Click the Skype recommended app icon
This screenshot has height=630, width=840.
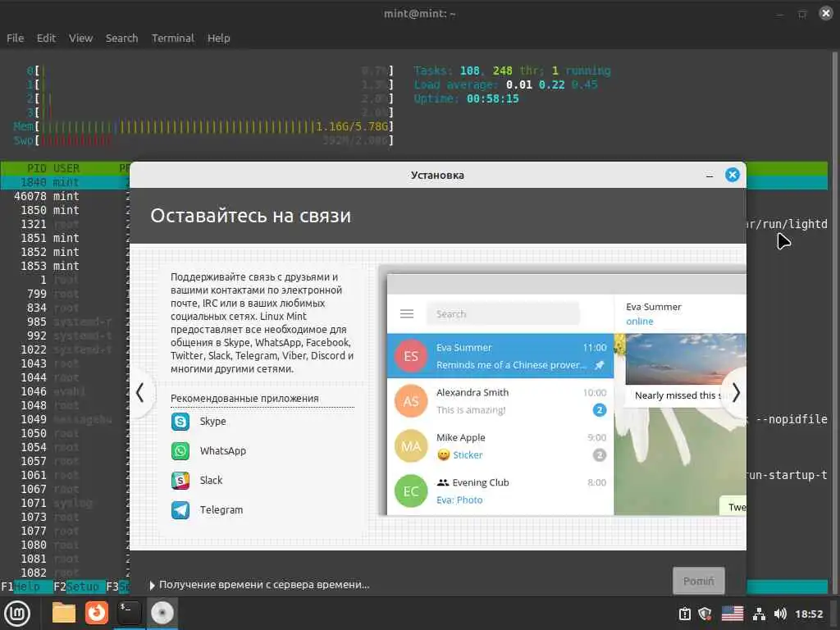tap(180, 422)
